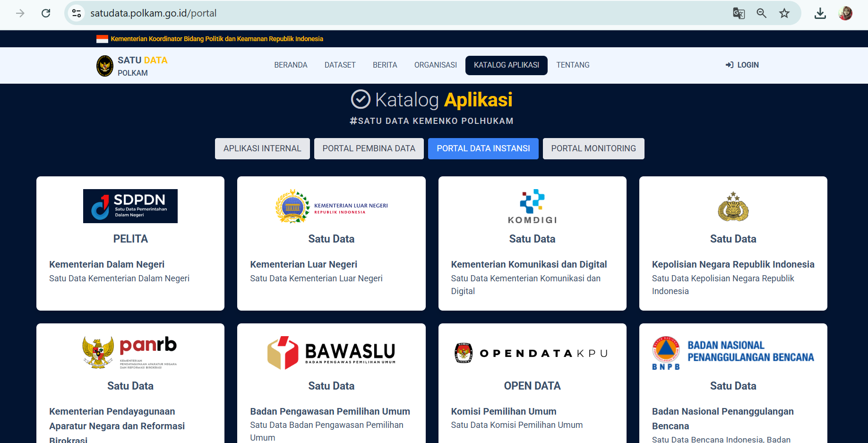The width and height of the screenshot is (868, 443).
Task: Click the OPENDATA KPU logo
Action: (532, 353)
